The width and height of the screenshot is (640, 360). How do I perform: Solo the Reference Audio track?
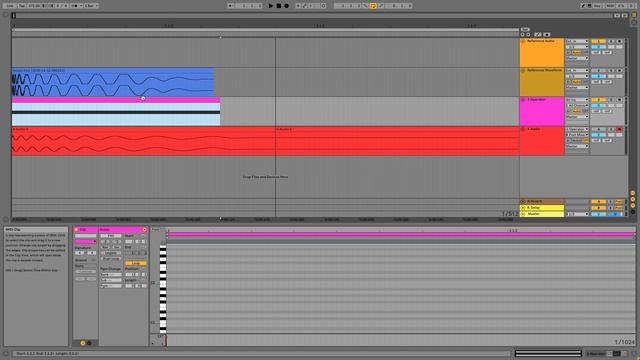pos(611,41)
